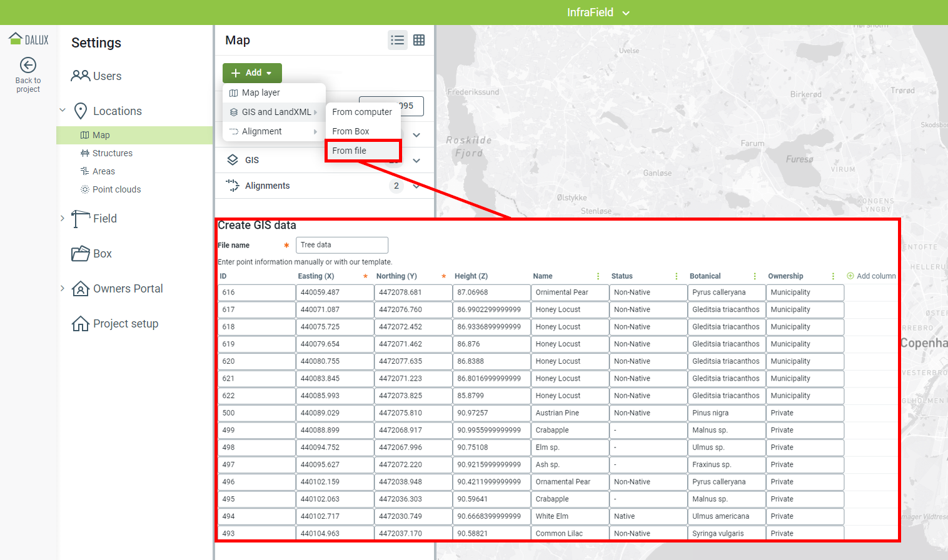Open the Status column options menu

coord(676,276)
